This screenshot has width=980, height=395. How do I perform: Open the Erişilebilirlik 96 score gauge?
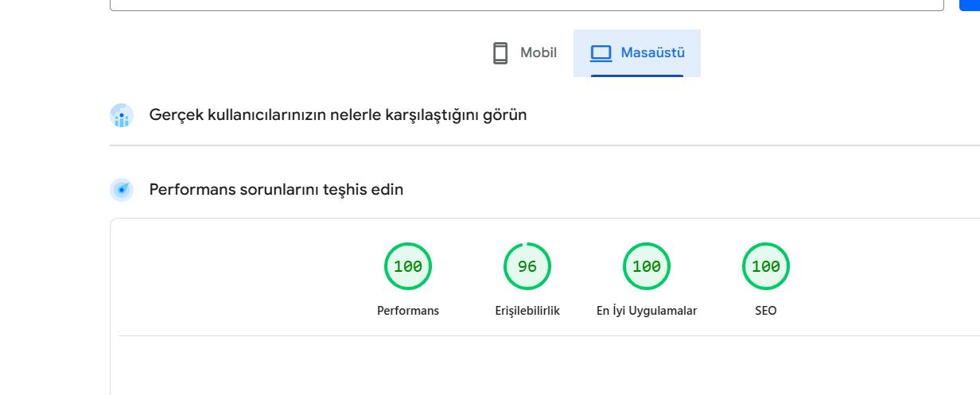527,266
